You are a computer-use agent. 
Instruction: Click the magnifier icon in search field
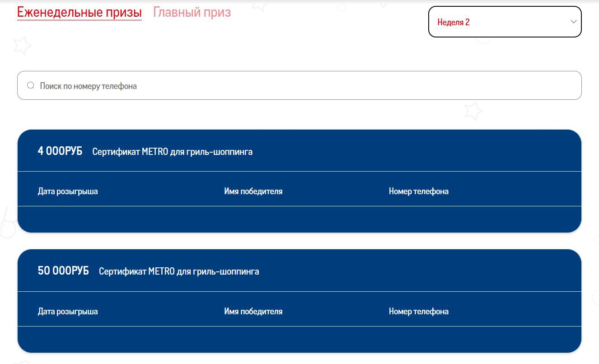pos(31,85)
